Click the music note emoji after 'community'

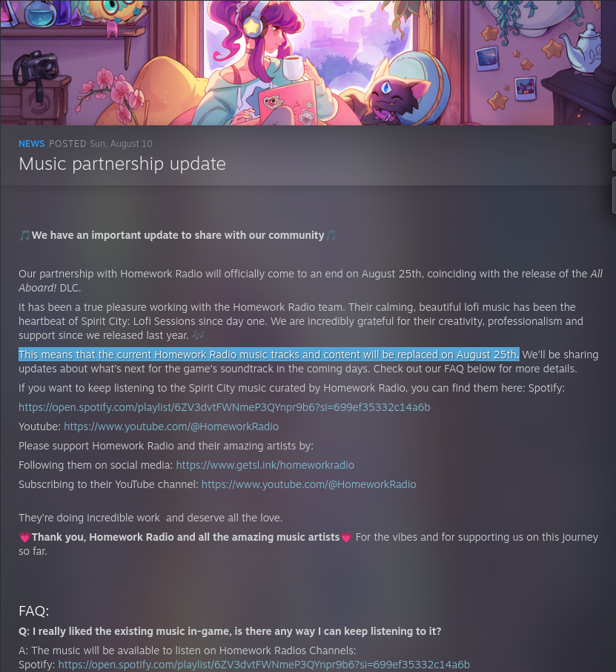coord(331,235)
